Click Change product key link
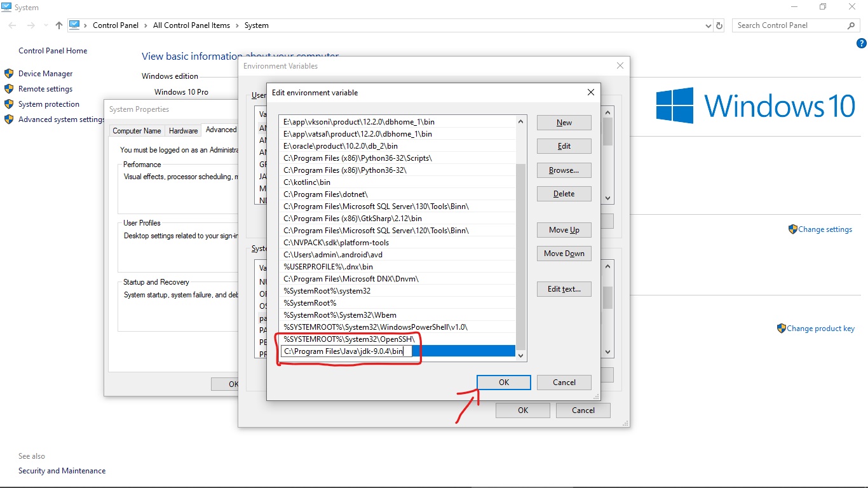 coord(820,329)
